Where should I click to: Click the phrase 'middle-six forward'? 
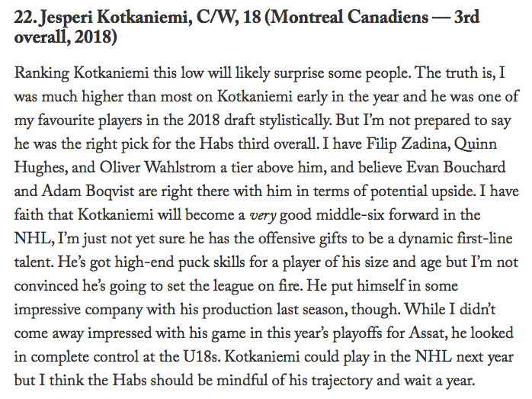(377, 214)
